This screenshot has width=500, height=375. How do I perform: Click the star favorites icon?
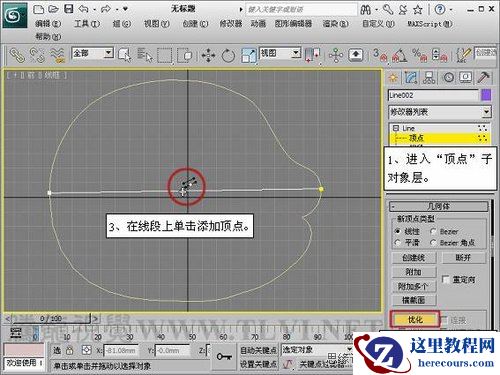(418, 10)
